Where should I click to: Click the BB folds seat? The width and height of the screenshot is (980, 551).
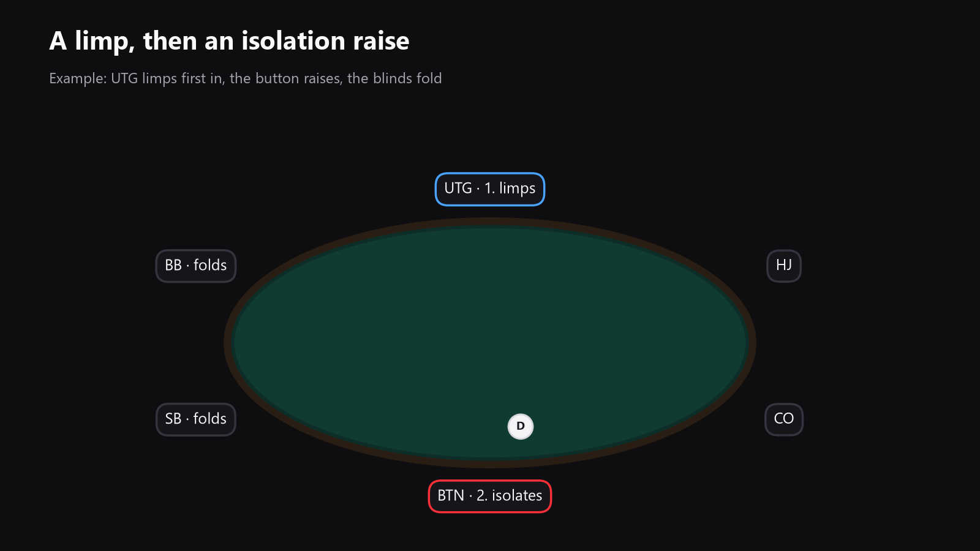pos(196,266)
